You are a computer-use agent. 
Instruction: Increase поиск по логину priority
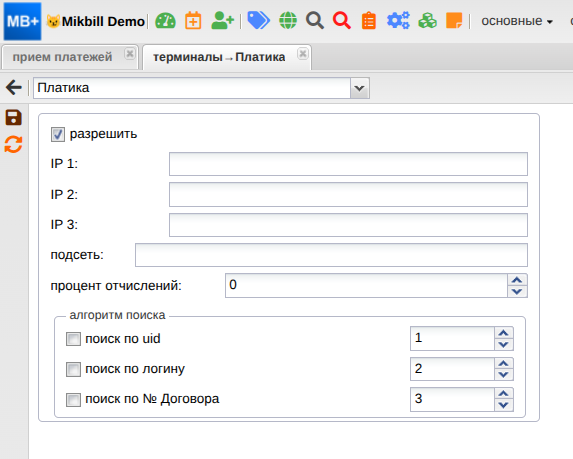504,363
